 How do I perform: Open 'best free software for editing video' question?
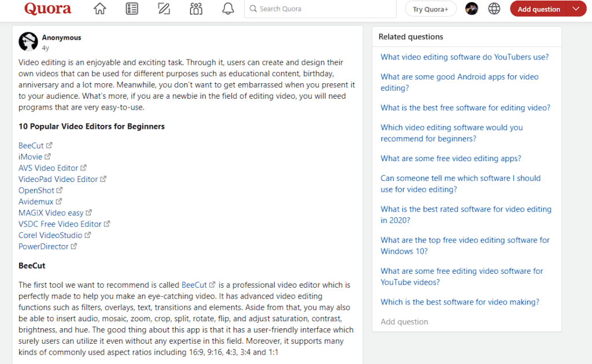pos(465,107)
